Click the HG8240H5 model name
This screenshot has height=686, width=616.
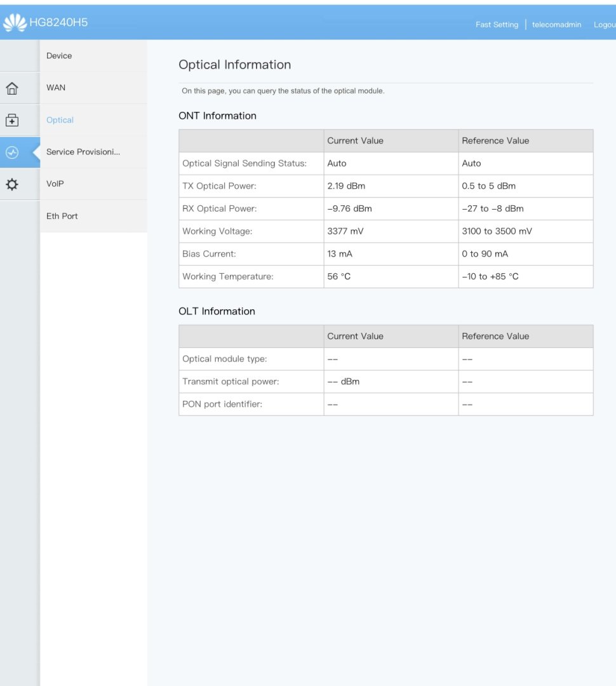click(x=58, y=22)
